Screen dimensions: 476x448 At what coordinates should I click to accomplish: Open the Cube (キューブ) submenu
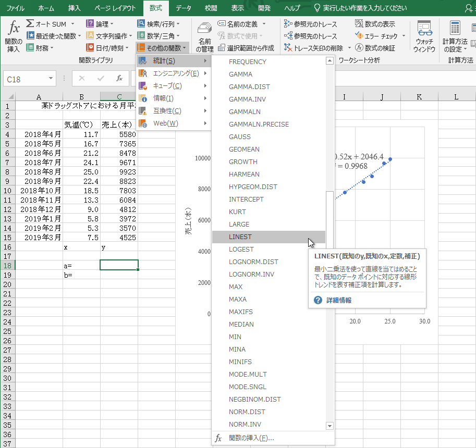(x=173, y=86)
